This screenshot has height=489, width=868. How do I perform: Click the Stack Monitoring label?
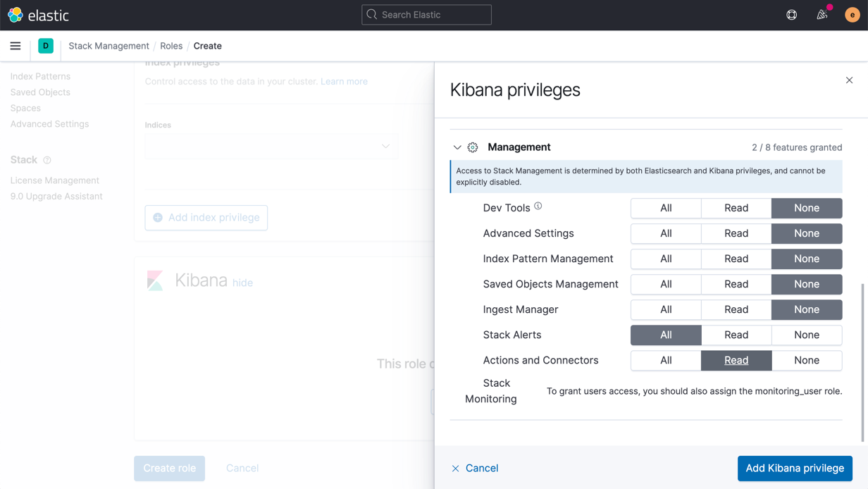tap(491, 391)
